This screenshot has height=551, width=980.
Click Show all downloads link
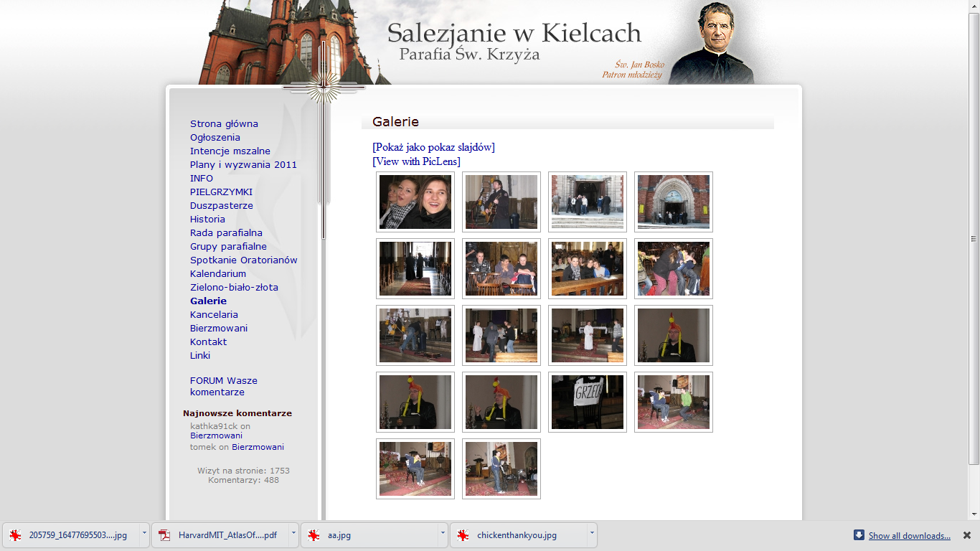coord(909,536)
